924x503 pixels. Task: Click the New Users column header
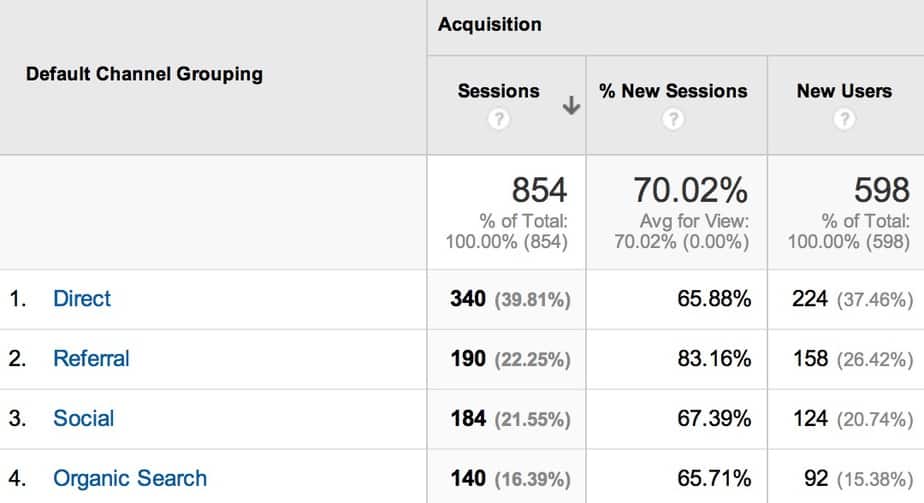tap(844, 91)
